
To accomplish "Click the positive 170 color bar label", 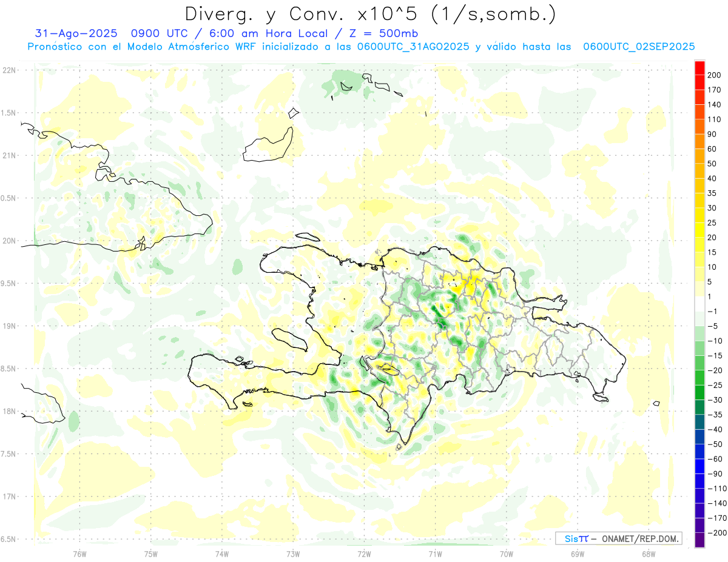I will coord(715,90).
